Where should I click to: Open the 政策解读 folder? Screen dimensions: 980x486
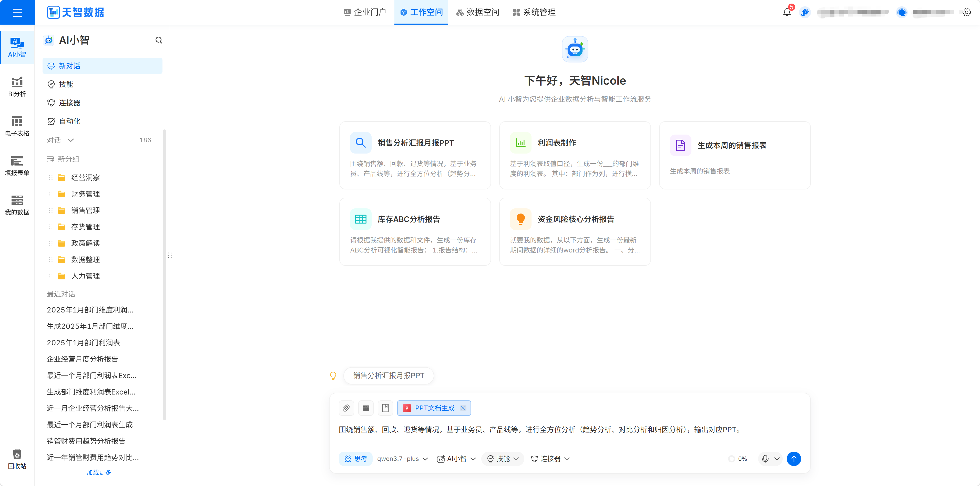coord(86,243)
